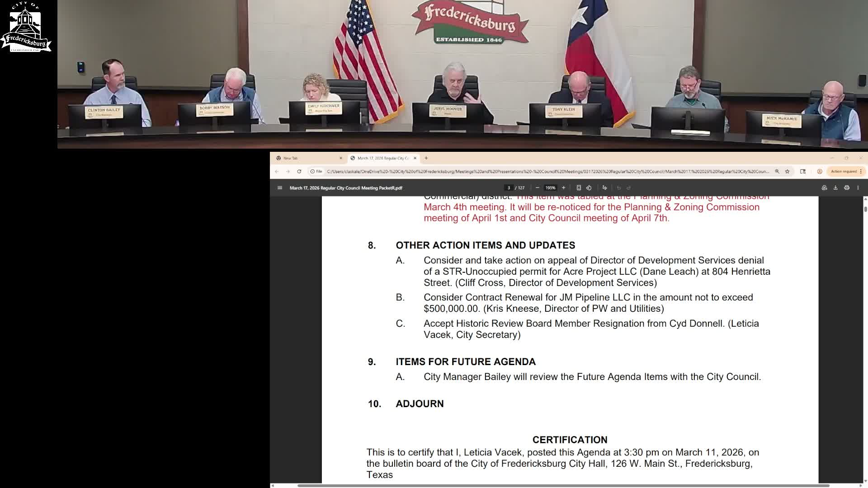The width and height of the screenshot is (868, 488).
Task: Open a new browser tab with plus button
Action: click(426, 158)
